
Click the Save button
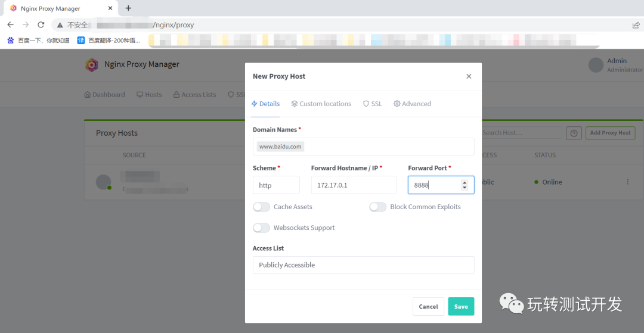(461, 306)
